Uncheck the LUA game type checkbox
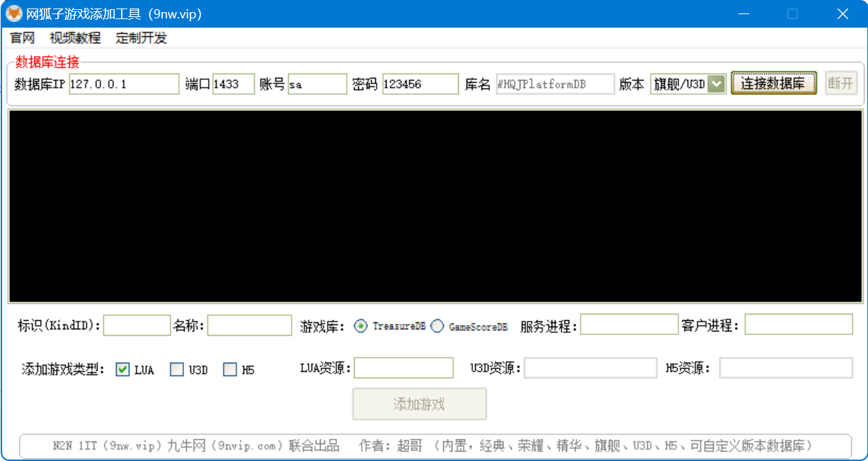Screen dimensions: 868x461 click(x=122, y=369)
